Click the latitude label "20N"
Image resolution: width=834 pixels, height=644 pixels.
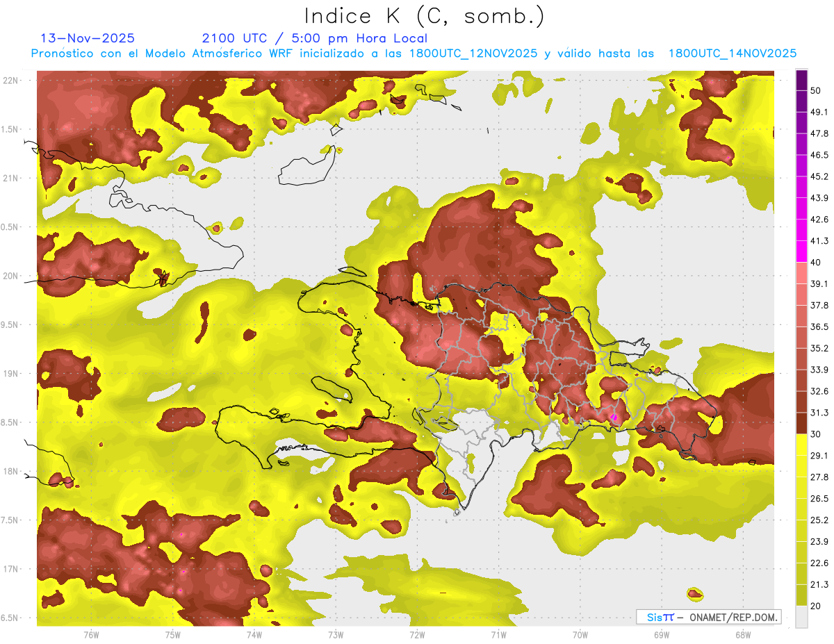tap(10, 276)
